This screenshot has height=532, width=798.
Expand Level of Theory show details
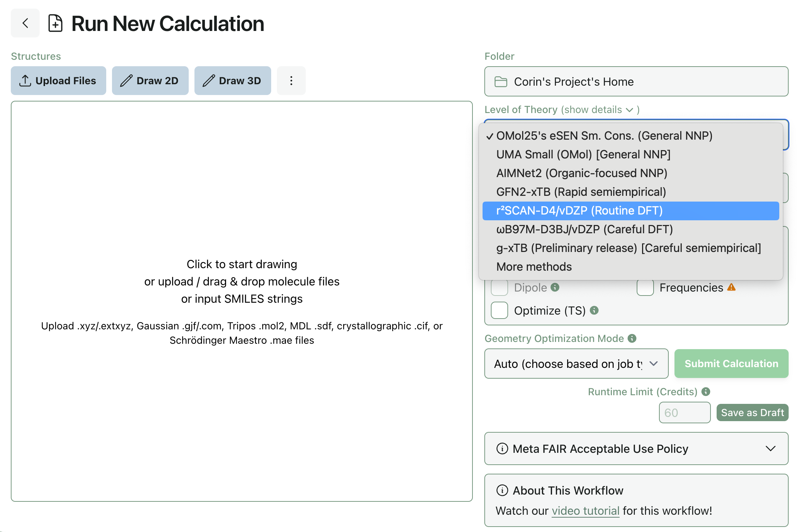(x=600, y=110)
